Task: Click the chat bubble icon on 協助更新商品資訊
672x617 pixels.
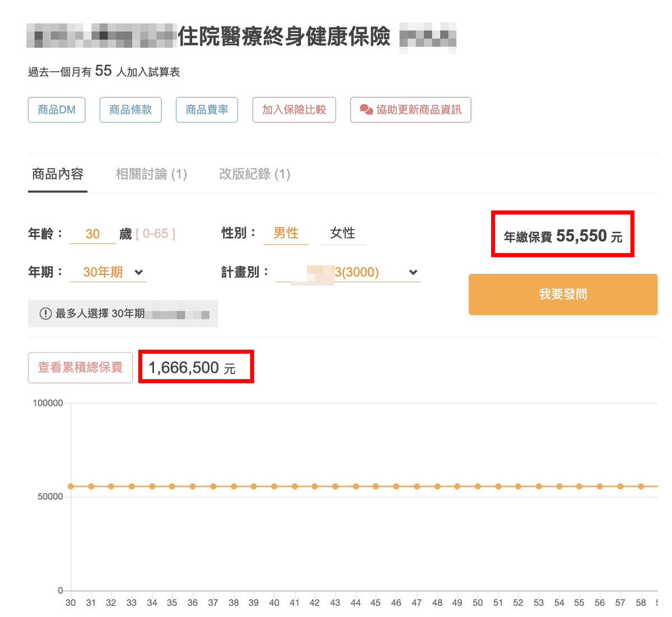Action: click(366, 110)
